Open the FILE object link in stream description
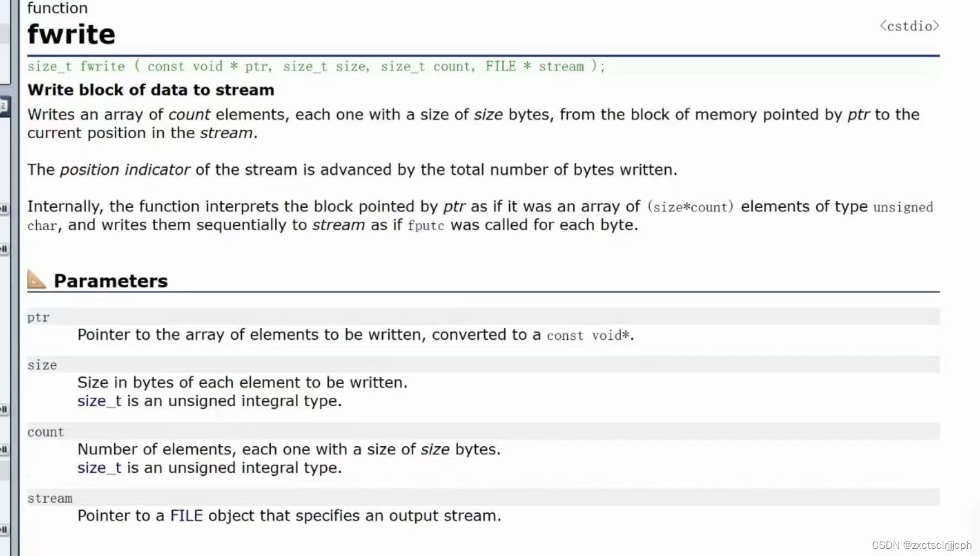The height and width of the screenshot is (556, 980). (x=186, y=516)
